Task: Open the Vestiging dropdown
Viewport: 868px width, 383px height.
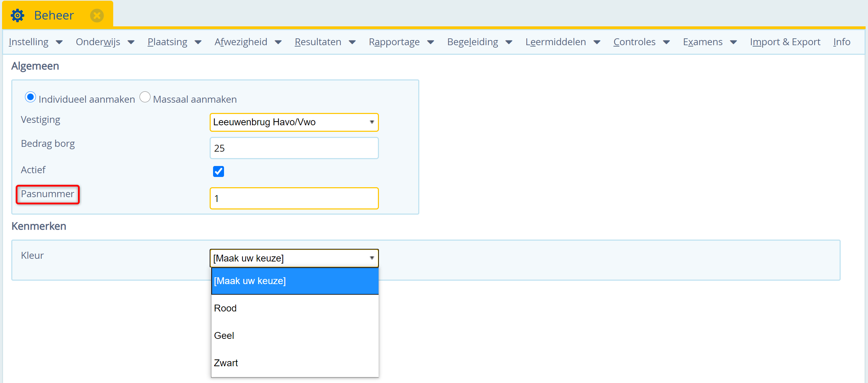Action: coord(294,122)
